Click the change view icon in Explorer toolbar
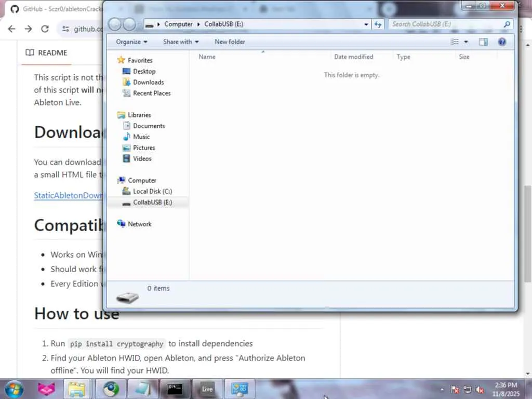This screenshot has height=399, width=532. coord(455,42)
